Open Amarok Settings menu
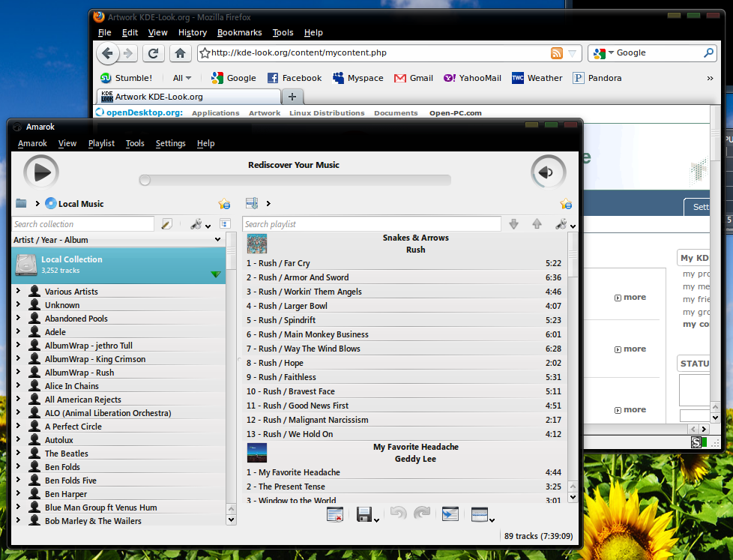The width and height of the screenshot is (733, 560). click(x=171, y=143)
